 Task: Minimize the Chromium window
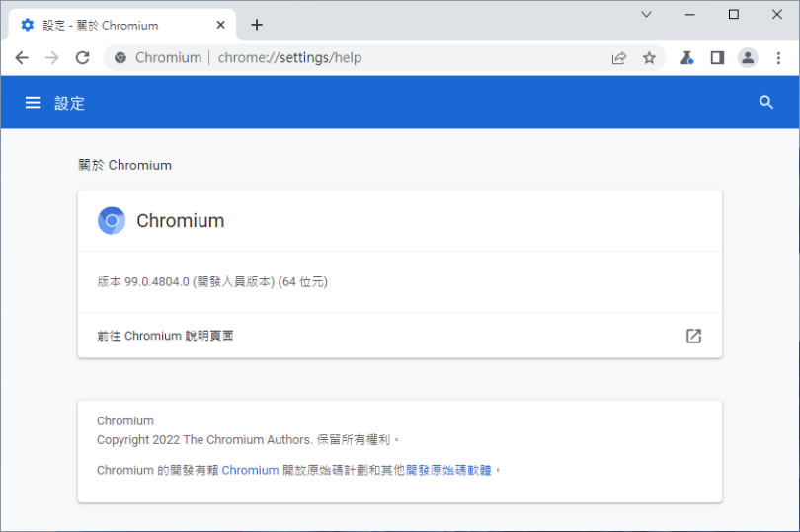point(689,14)
